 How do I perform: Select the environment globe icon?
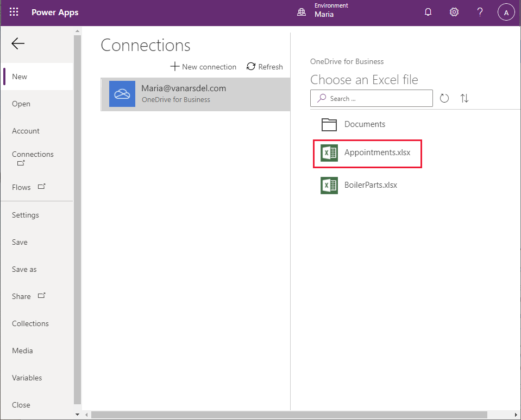tap(302, 12)
